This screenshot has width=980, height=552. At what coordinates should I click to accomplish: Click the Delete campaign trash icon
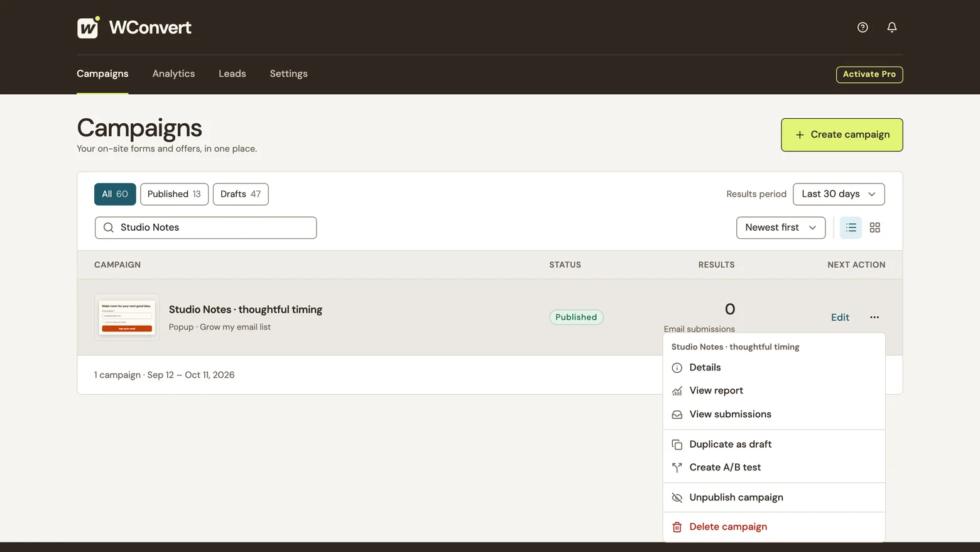pyautogui.click(x=677, y=527)
